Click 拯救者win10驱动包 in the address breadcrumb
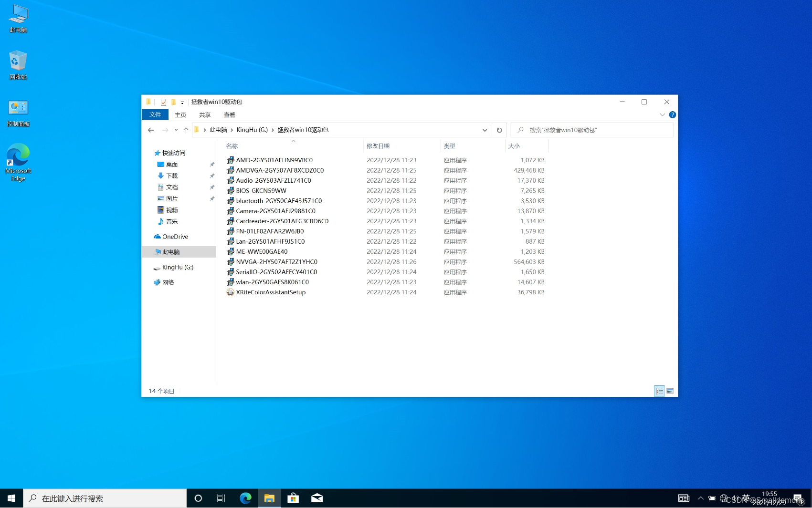812x508 pixels. [303, 130]
